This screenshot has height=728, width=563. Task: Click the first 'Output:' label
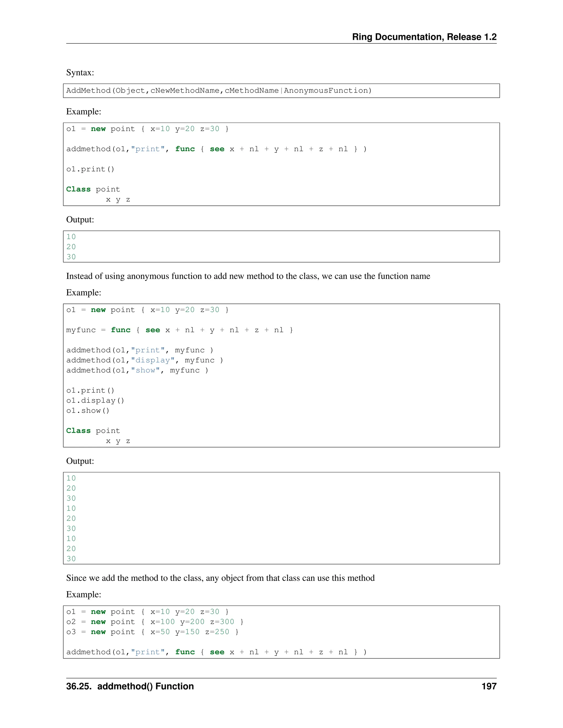click(80, 219)
